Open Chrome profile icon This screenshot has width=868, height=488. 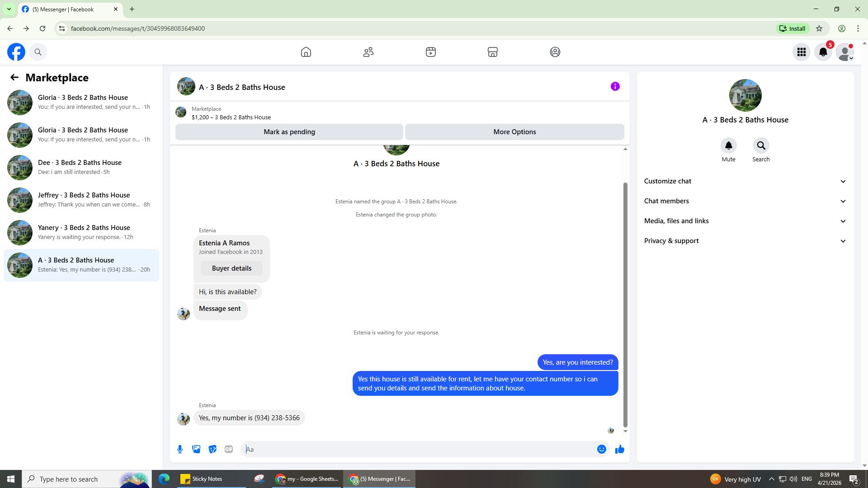pos(842,28)
